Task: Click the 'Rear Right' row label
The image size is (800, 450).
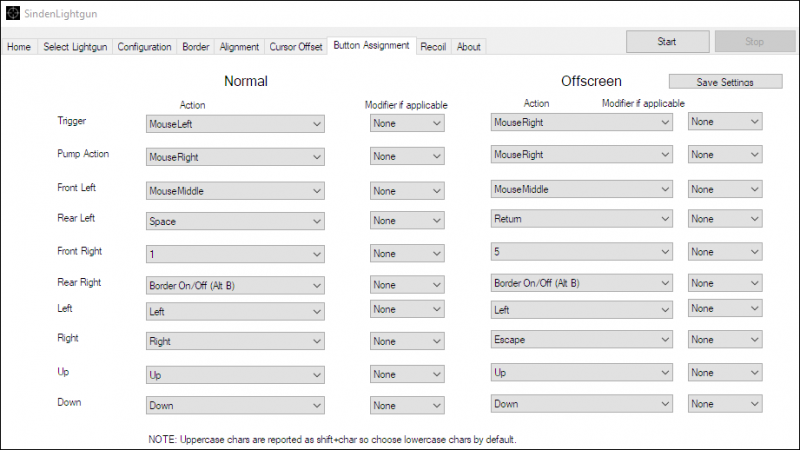Action: click(79, 282)
